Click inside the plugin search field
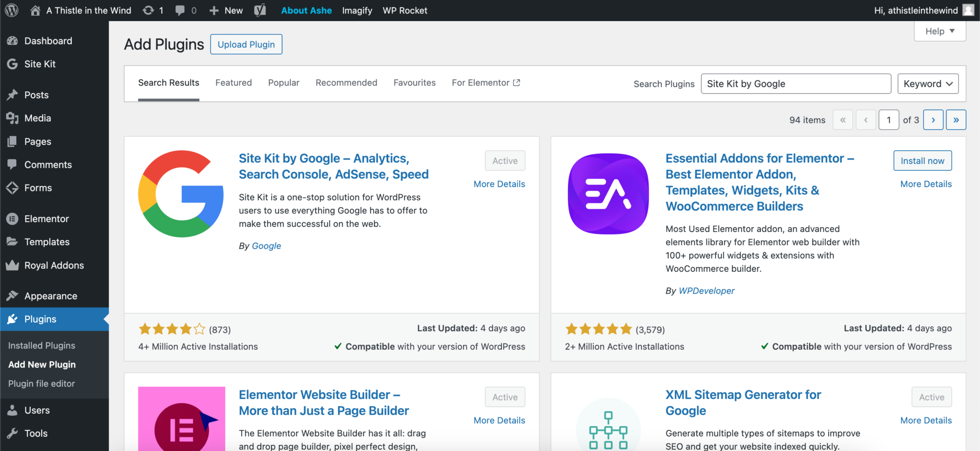 tap(795, 83)
